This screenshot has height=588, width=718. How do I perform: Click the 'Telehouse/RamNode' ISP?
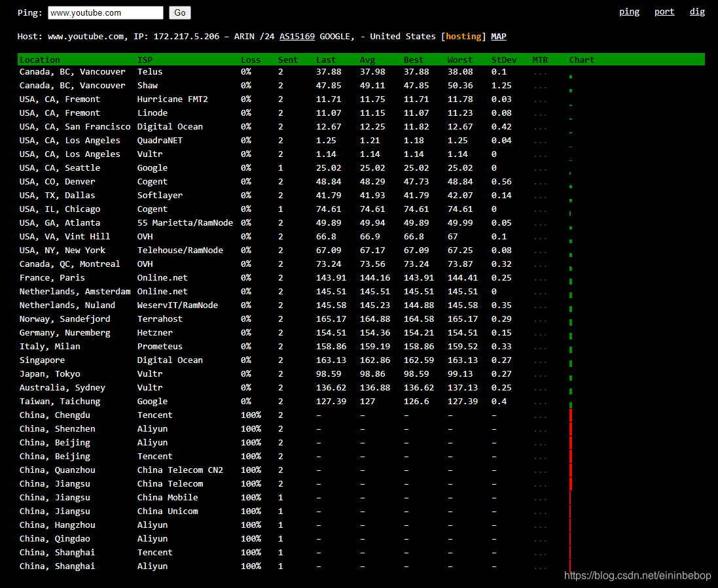coord(180,251)
